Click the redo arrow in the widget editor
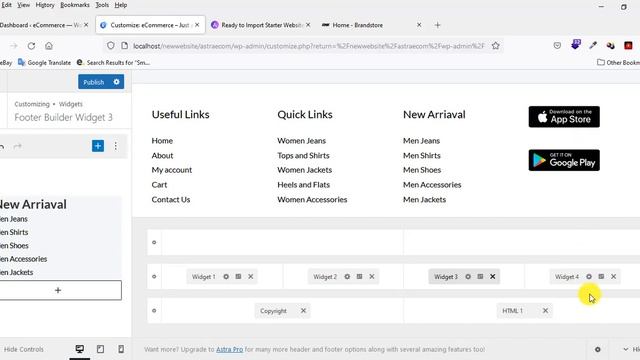This screenshot has width=640, height=360. pyautogui.click(x=18, y=147)
